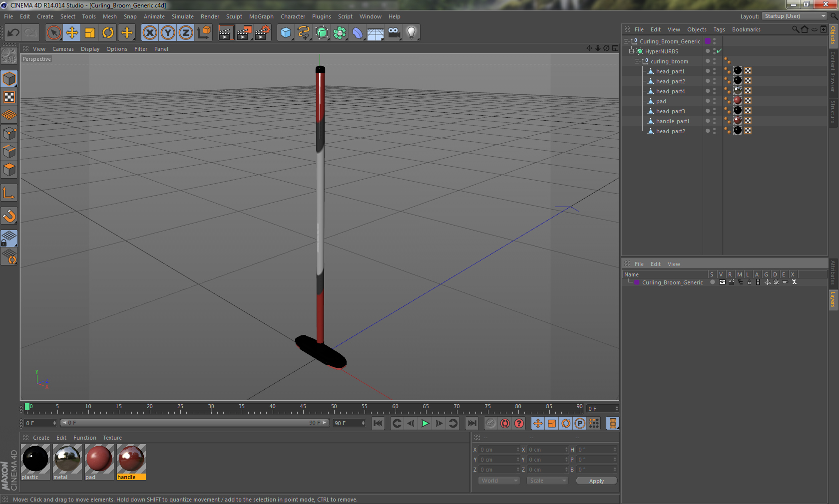Open viewport Display menu
This screenshot has width=839, height=504.
(90, 49)
